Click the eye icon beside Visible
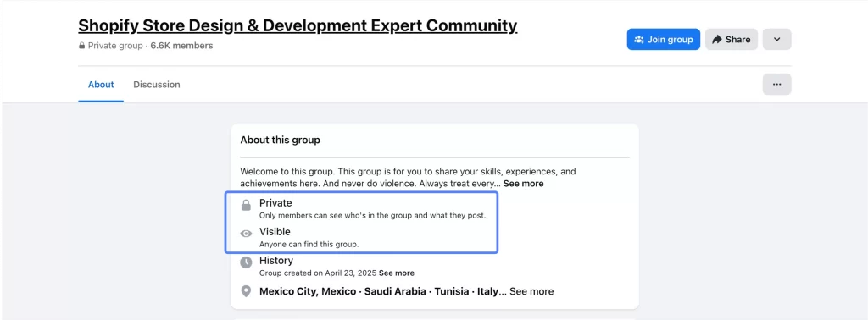Viewport: 868px width, 320px height. coord(246,234)
